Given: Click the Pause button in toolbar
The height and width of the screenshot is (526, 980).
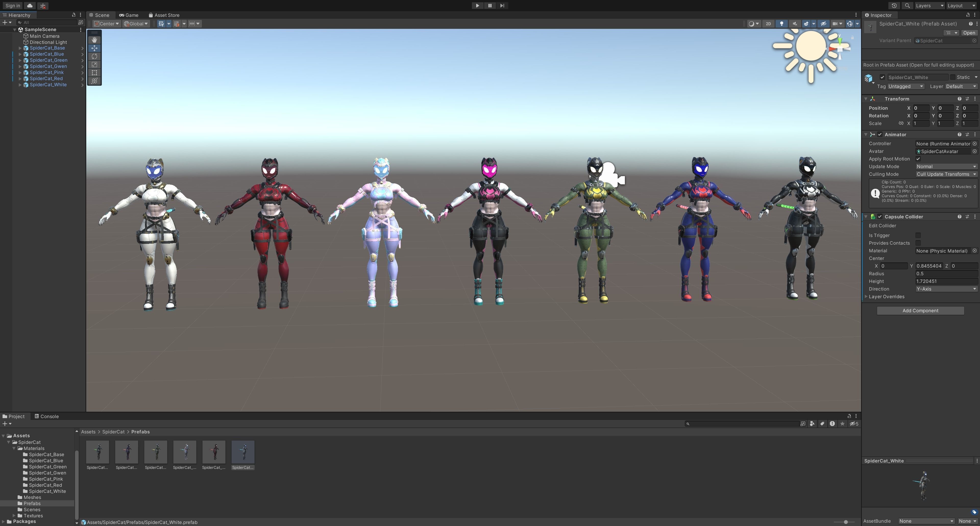Looking at the screenshot, I should (490, 5).
